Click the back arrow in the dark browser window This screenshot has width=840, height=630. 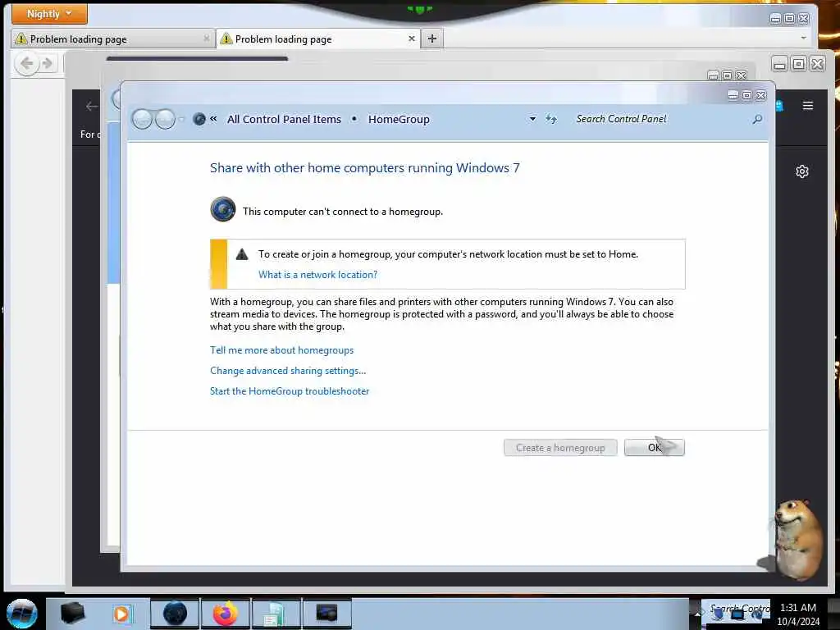[x=92, y=106]
